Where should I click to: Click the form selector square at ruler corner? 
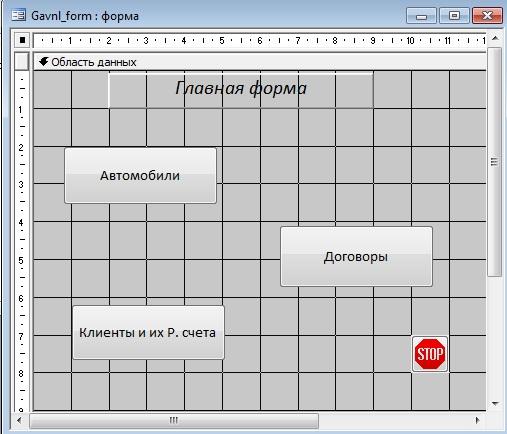click(x=22, y=40)
